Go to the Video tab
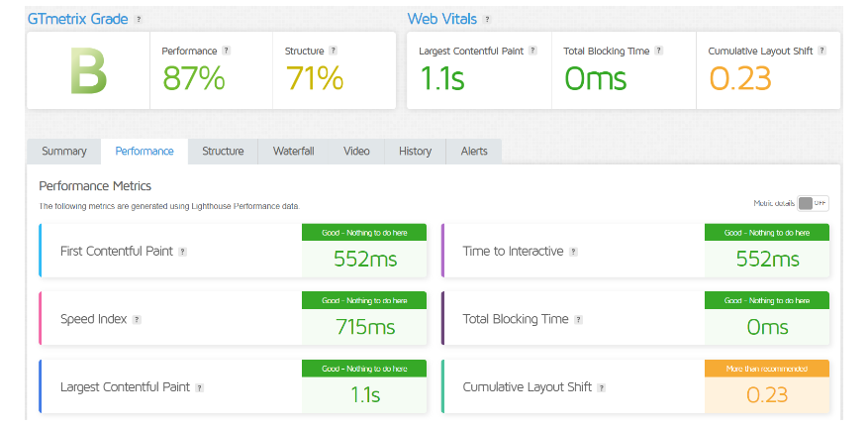 (356, 152)
